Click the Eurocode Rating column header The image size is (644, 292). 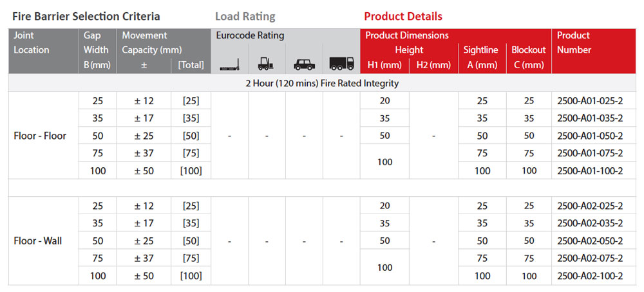click(250, 35)
